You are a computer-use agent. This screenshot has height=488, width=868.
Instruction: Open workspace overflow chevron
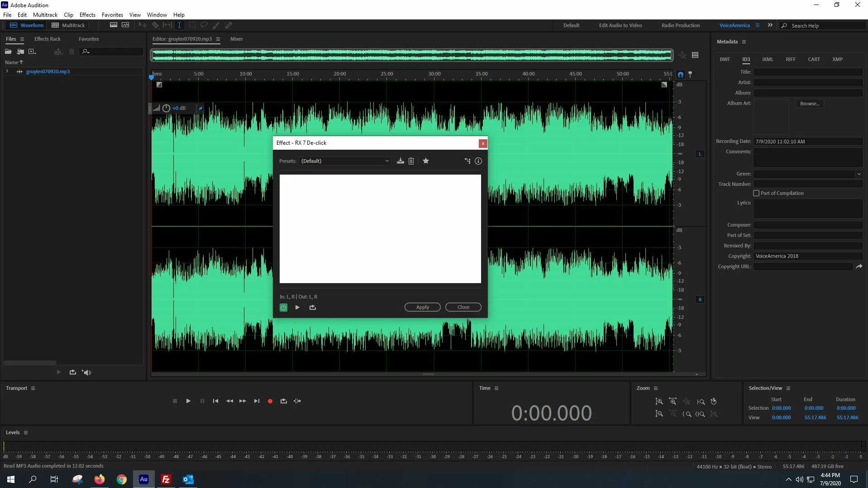point(770,25)
